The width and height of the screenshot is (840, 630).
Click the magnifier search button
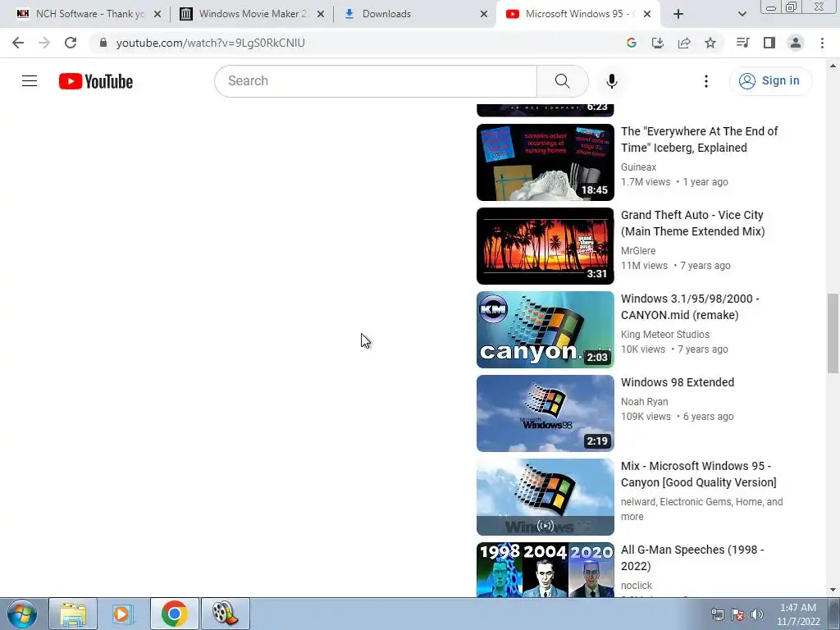coord(562,81)
